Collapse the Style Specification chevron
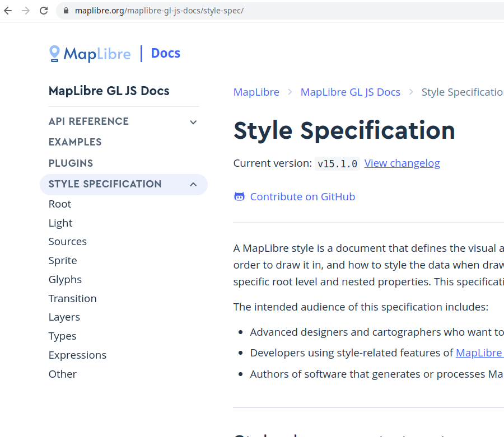Viewport: 504px width, 437px height. click(193, 184)
